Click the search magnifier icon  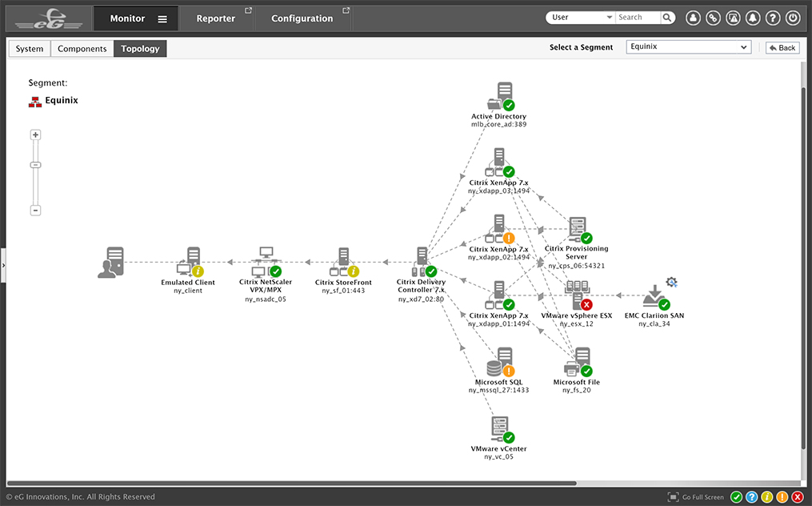667,17
